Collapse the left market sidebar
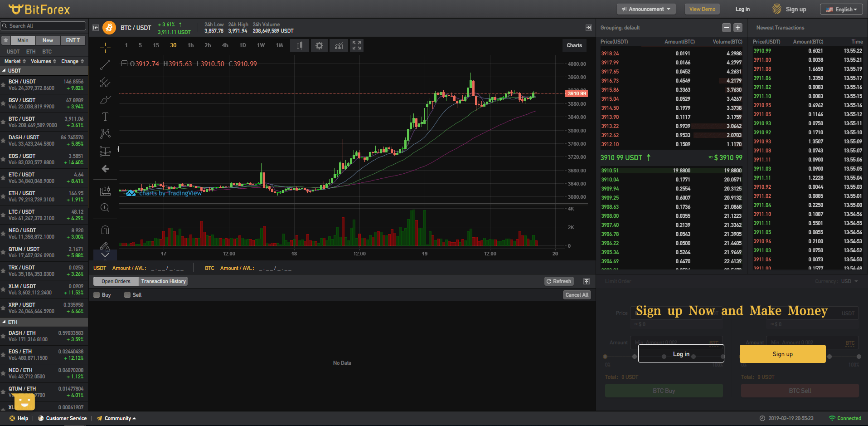Image resolution: width=868 pixels, height=426 pixels. pyautogui.click(x=96, y=28)
